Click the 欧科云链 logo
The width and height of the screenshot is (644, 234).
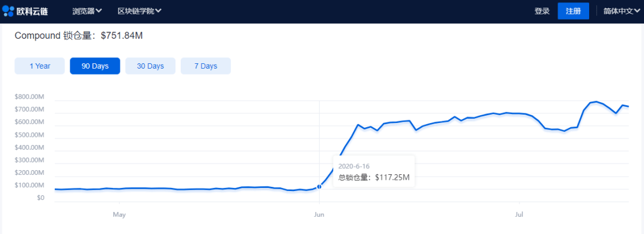[x=26, y=11]
